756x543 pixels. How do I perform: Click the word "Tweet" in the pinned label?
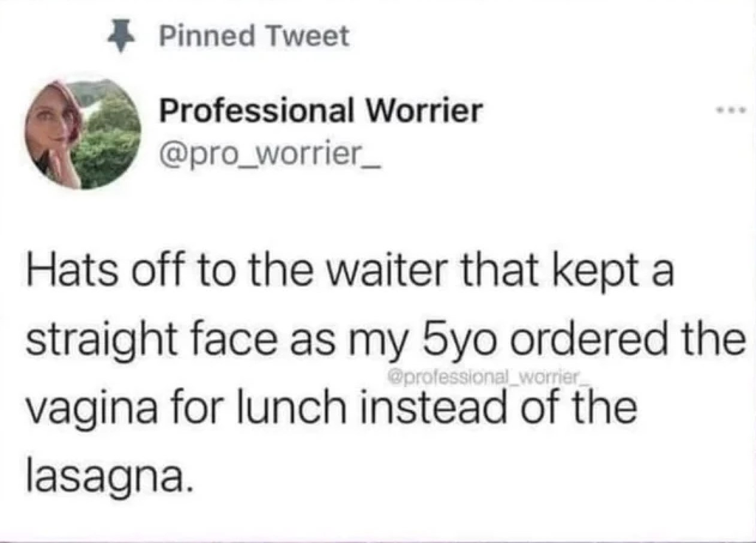click(310, 37)
